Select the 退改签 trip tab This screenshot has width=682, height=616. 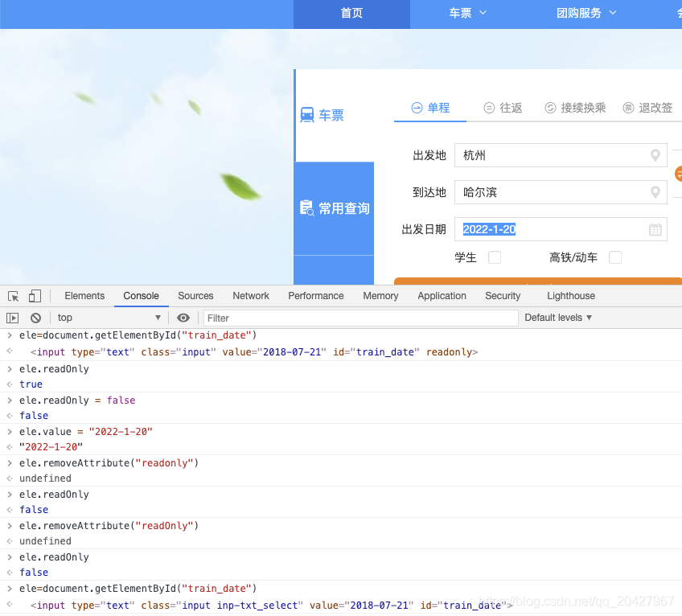[647, 108]
